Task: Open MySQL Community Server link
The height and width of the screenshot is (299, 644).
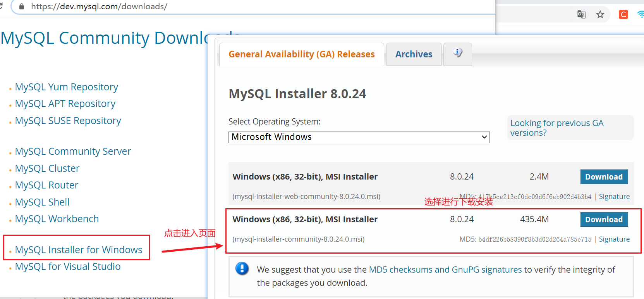Action: (x=73, y=151)
